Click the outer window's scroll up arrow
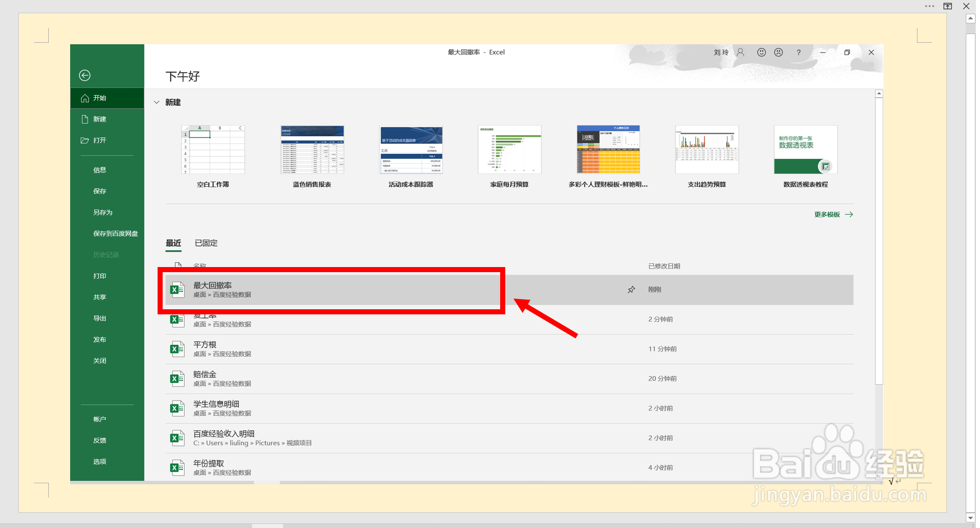 coord(970,18)
